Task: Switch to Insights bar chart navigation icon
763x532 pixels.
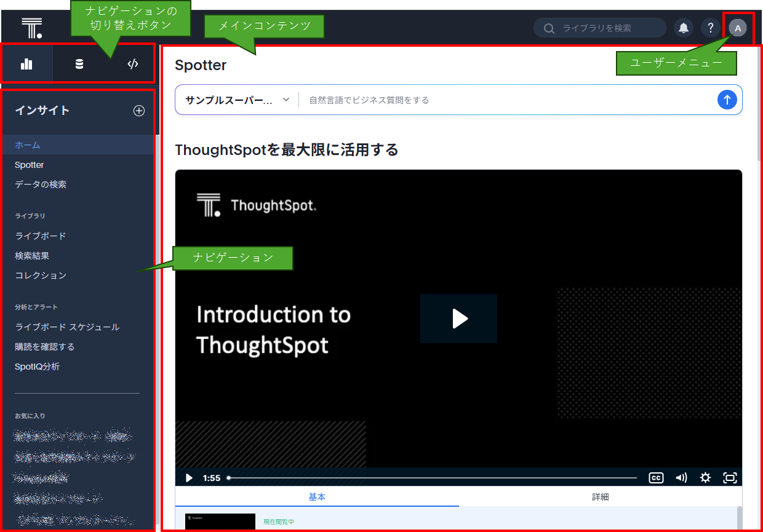Action: [x=26, y=64]
